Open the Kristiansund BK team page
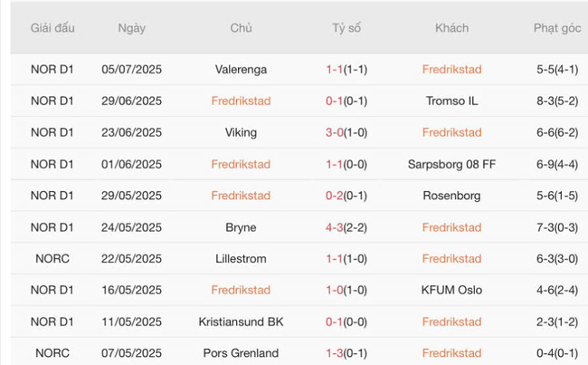588x365 pixels. pos(241,322)
